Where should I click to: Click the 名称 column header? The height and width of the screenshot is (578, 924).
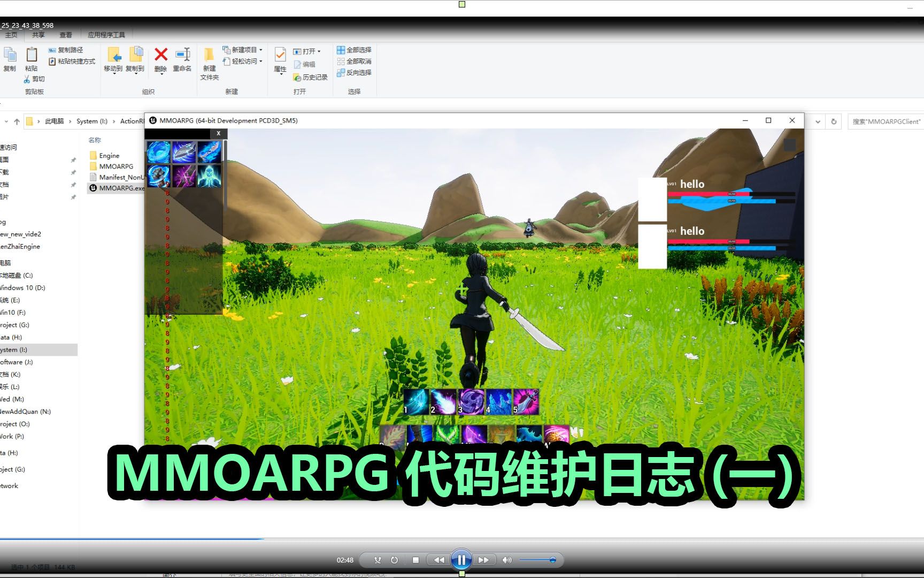95,140
